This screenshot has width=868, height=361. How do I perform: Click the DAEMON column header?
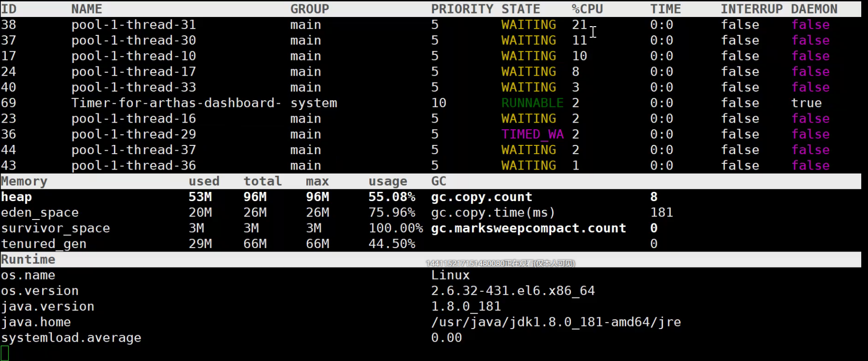point(814,9)
